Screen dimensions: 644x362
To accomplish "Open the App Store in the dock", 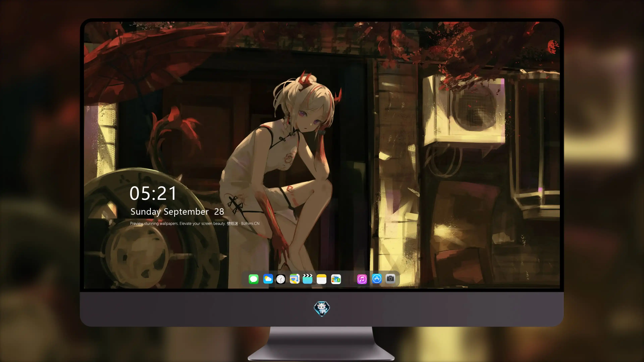I will click(x=377, y=279).
